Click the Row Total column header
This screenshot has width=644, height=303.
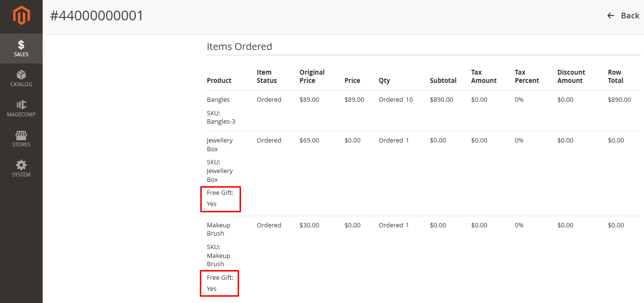(615, 76)
